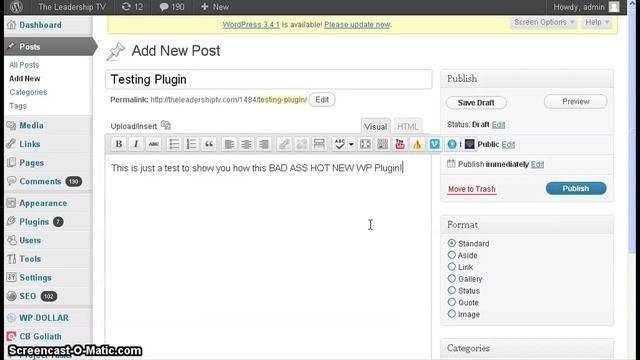Click in the Testing Plugin title field
The width and height of the screenshot is (640, 360).
tap(269, 79)
